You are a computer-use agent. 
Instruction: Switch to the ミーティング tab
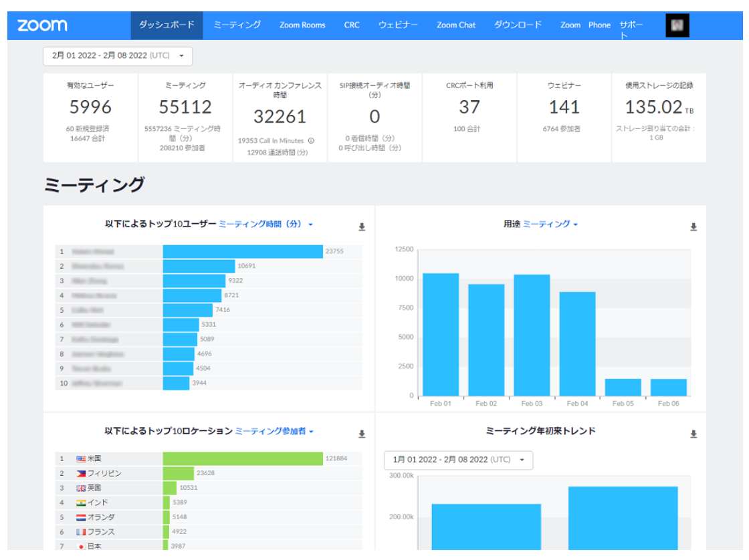pos(237,25)
